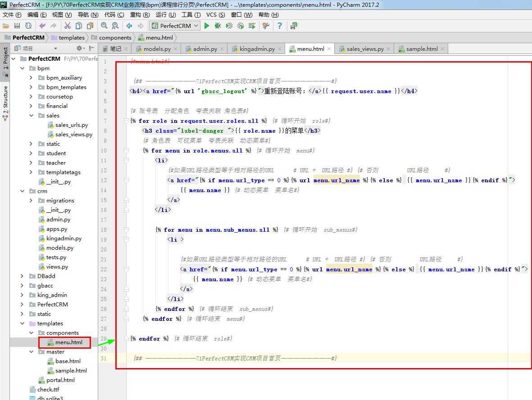Screen dimensions: 532x400
Task: Click the Save All disk icon
Action: 17,26
